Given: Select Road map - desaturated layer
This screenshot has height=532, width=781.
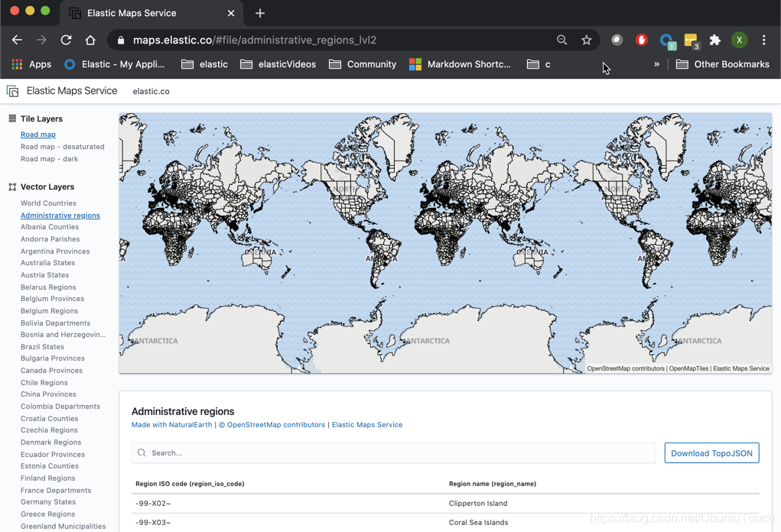Looking at the screenshot, I should (62, 146).
